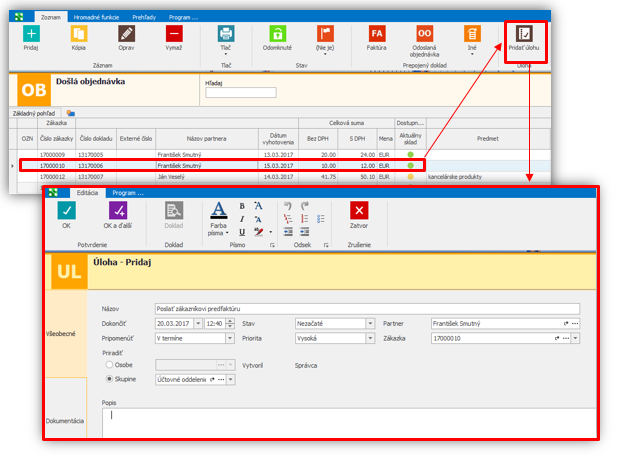620x458 pixels.
Task: Sort by the Dátum vyhotovenia column header
Action: [x=278, y=139]
